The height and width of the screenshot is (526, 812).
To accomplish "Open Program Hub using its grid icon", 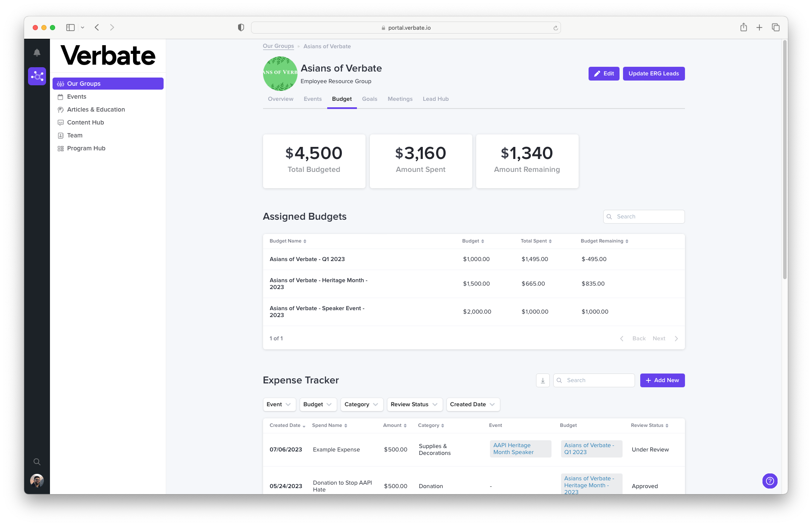I will point(60,148).
